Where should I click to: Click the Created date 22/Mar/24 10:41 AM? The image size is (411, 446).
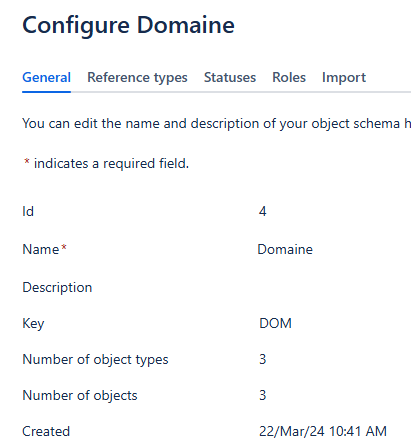tap(323, 431)
